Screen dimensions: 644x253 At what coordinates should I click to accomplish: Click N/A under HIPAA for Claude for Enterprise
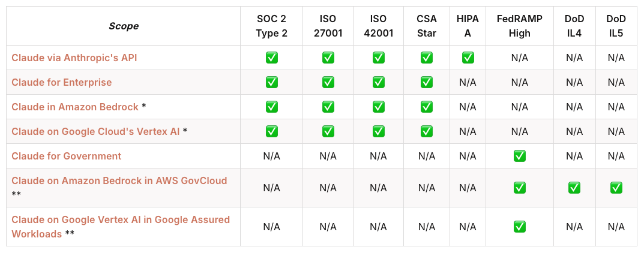[468, 82]
